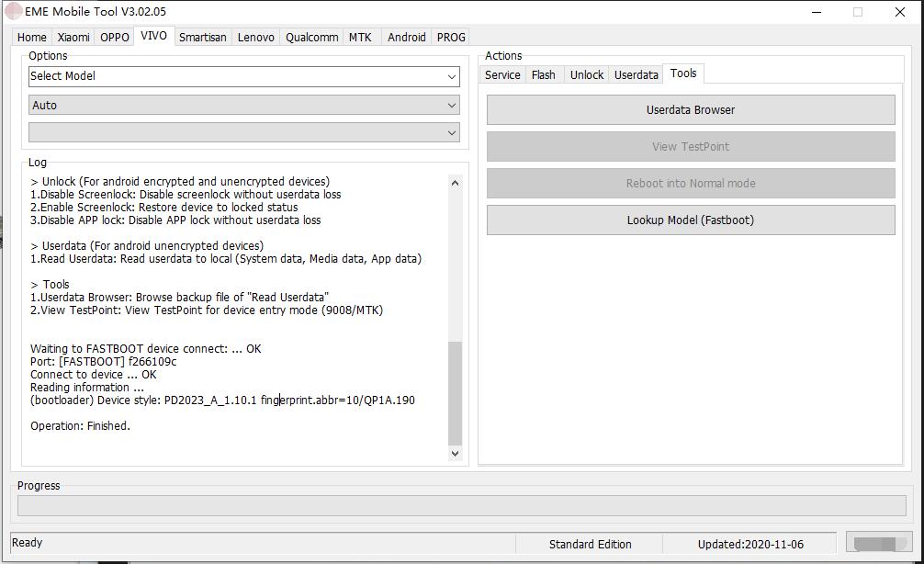Close the EME Mobile Tool window
The height and width of the screenshot is (564, 924).
coord(900,12)
